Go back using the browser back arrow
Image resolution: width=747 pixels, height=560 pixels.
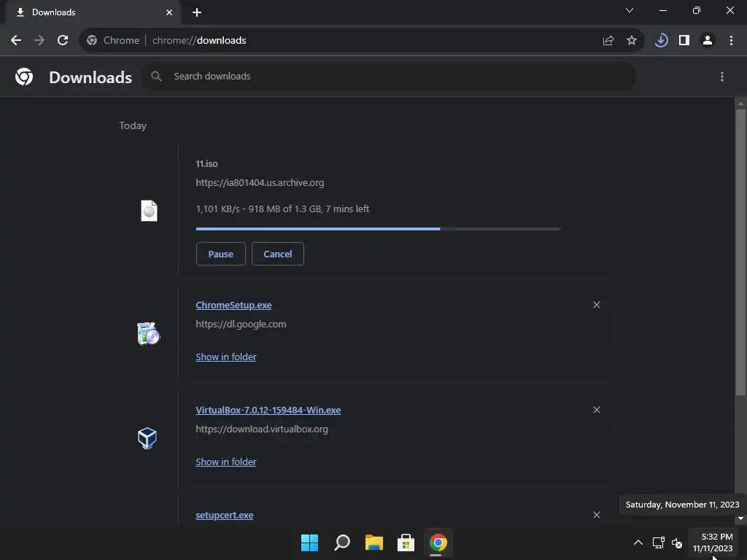click(16, 41)
